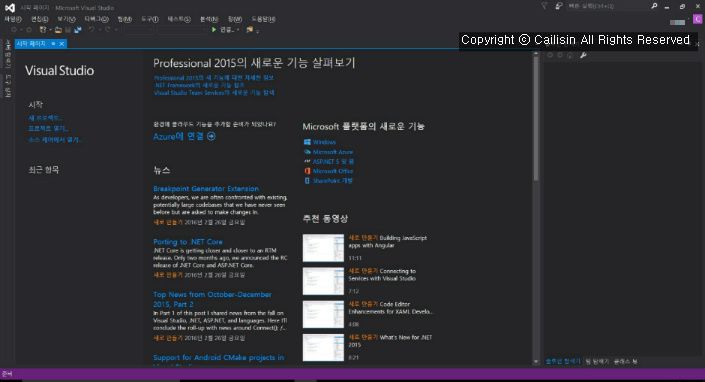Click the Navigate Backward toolbar icon
The width and height of the screenshot is (705, 382).
click(x=14, y=30)
